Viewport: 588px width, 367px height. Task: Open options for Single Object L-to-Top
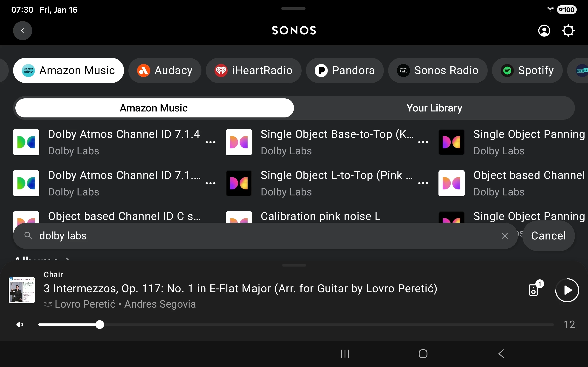(423, 183)
